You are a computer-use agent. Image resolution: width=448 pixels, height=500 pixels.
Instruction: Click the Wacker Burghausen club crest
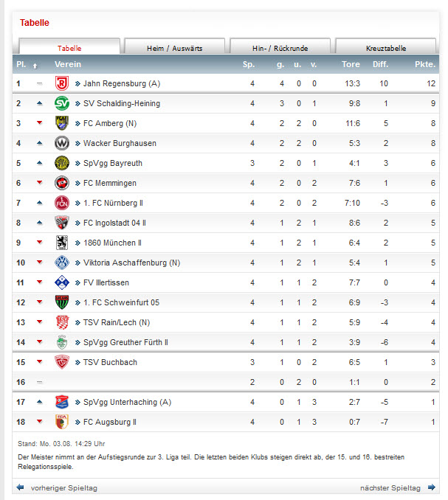62,143
